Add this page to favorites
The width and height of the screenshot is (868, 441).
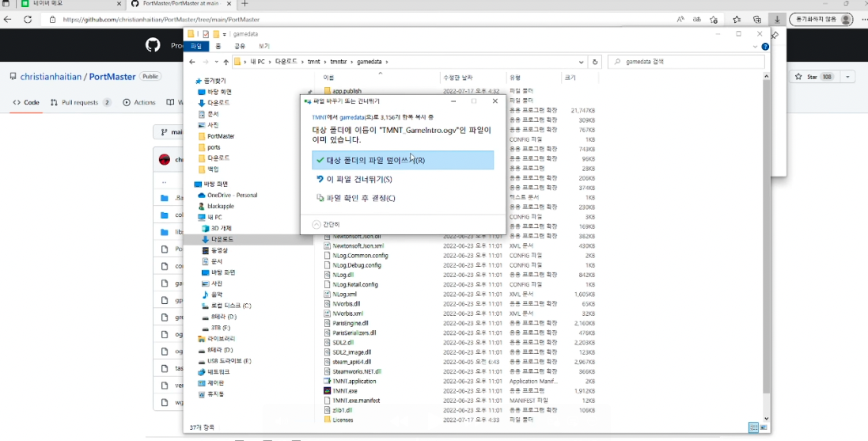point(714,19)
